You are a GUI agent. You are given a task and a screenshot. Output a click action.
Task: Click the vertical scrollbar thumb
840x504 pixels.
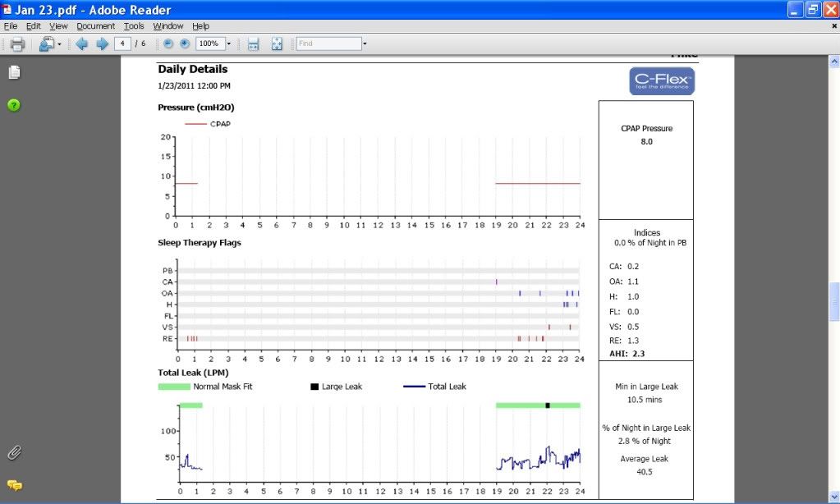[x=833, y=301]
